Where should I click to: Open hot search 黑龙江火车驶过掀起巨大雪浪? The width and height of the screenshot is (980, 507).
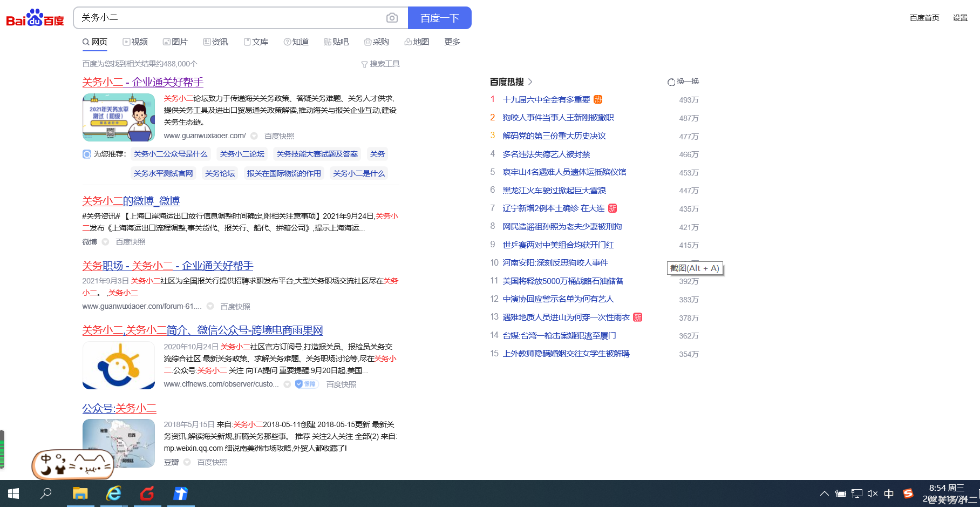tap(554, 191)
